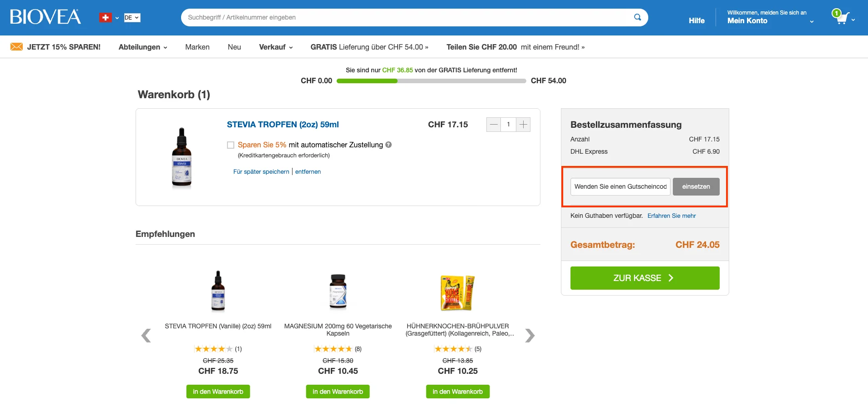Expand the Mein Konto dropdown
Viewport: 868px width, 412px height.
click(770, 20)
